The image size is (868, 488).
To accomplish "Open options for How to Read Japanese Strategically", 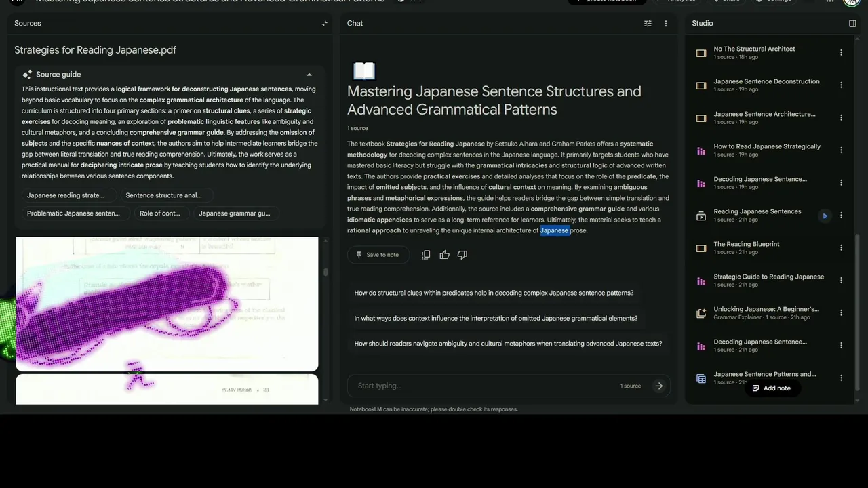I will 842,150.
